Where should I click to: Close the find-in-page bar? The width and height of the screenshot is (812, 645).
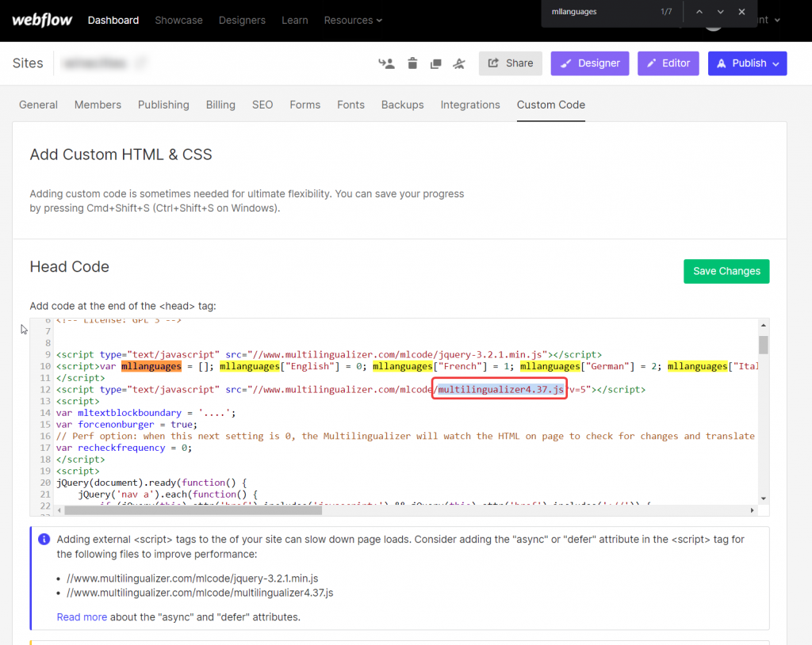741,11
